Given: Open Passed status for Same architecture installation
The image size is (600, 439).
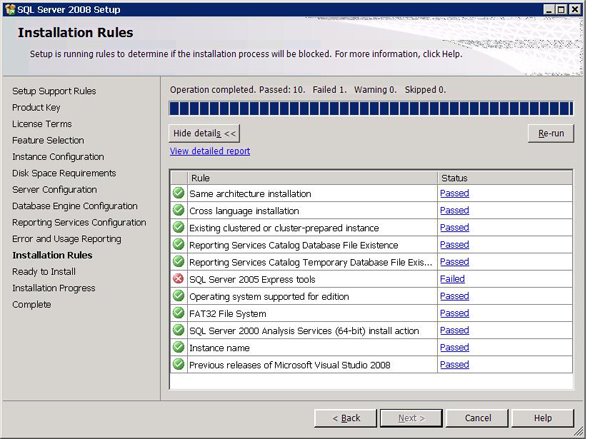Looking at the screenshot, I should [x=454, y=193].
